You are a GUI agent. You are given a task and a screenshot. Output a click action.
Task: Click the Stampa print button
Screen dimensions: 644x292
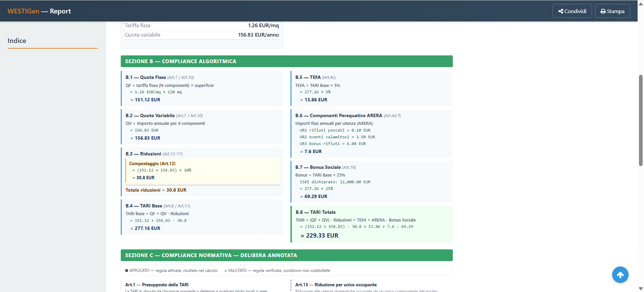pos(612,11)
